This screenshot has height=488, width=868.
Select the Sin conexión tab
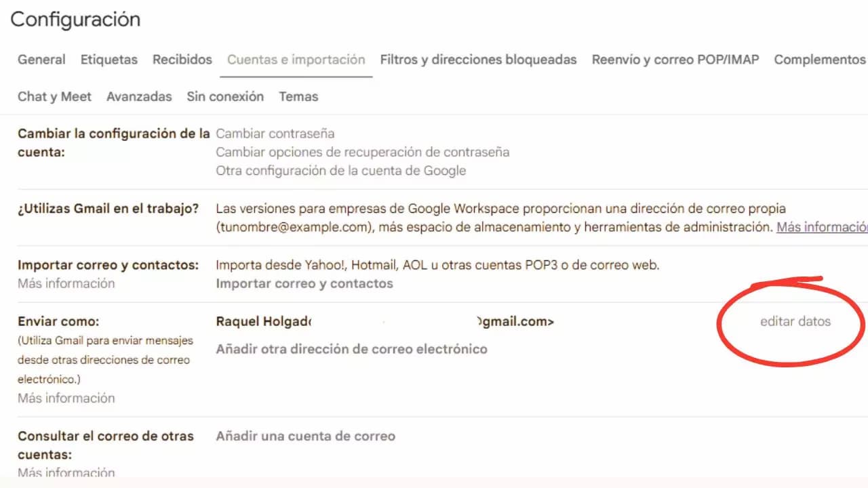pos(225,96)
